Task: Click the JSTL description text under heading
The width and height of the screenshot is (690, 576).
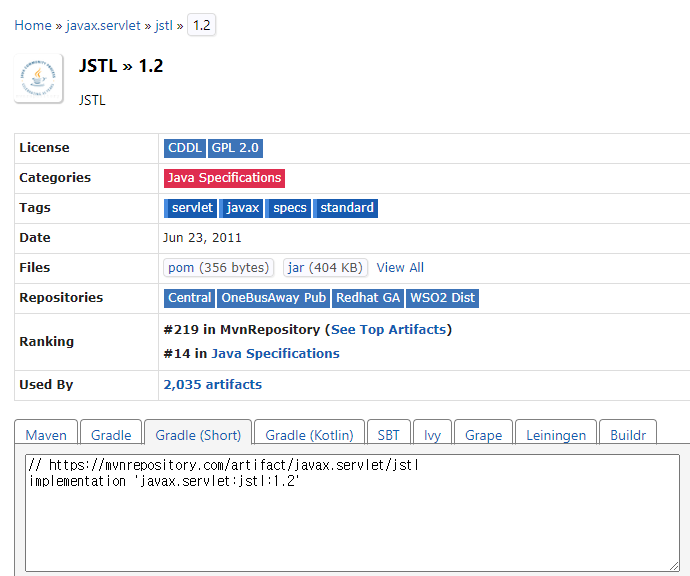Action: pos(92,100)
